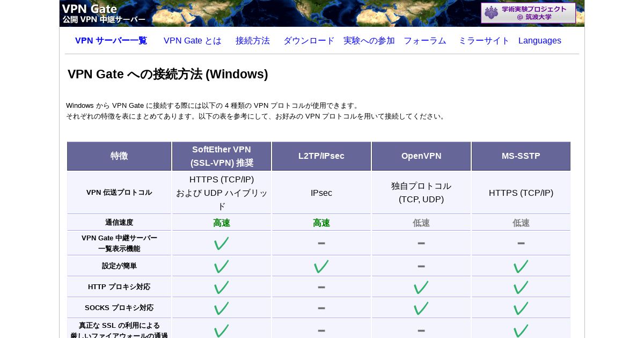Screen dimensions: 644x338
Task: Click MS-SSTP's HTTPS (TCP/IP) cell
Action: [x=521, y=193]
